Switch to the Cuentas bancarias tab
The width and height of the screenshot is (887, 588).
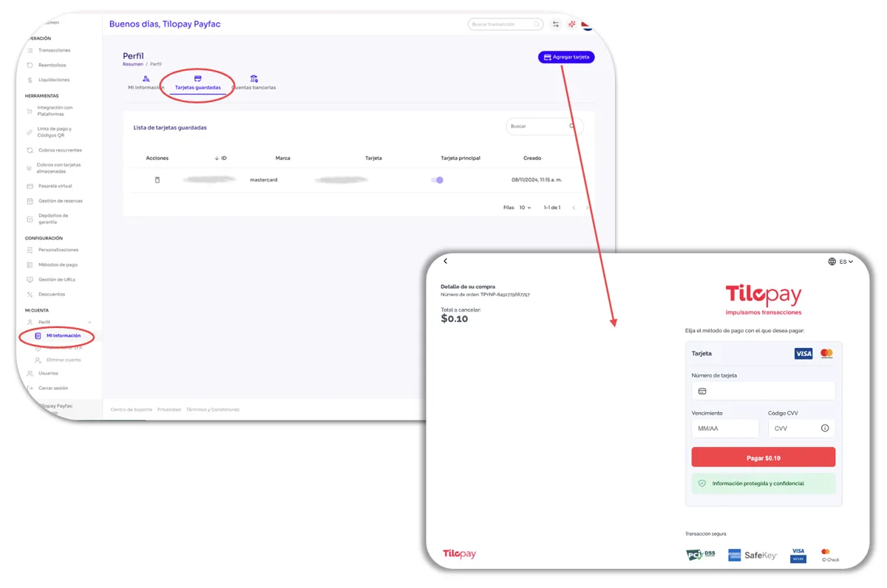pyautogui.click(x=254, y=83)
